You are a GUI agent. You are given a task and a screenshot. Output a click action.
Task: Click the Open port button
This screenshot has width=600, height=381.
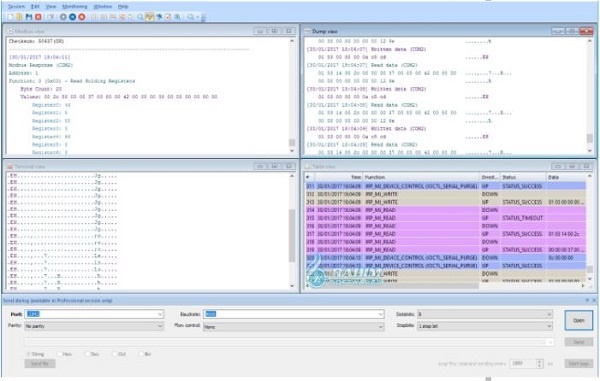pyautogui.click(x=579, y=320)
